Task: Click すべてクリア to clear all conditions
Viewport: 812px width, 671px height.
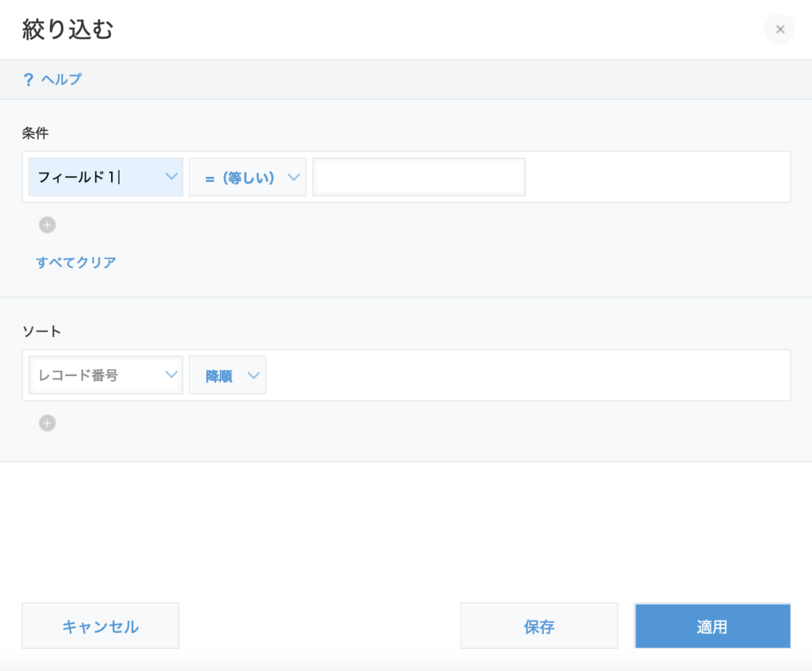Action: click(76, 263)
